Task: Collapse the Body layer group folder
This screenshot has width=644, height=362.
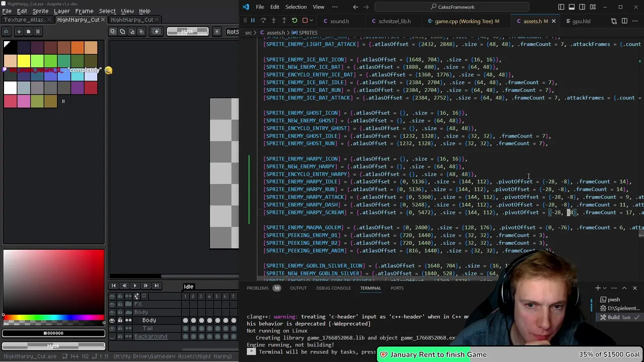Action: click(128, 312)
